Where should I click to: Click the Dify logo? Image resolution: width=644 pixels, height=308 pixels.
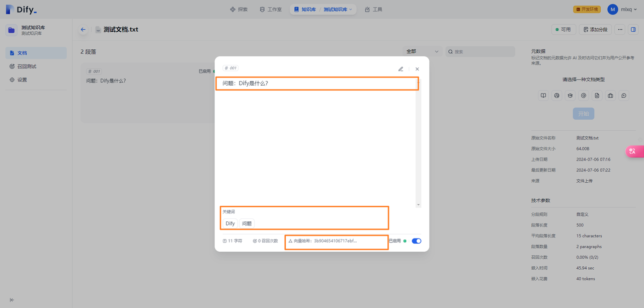[x=21, y=9]
